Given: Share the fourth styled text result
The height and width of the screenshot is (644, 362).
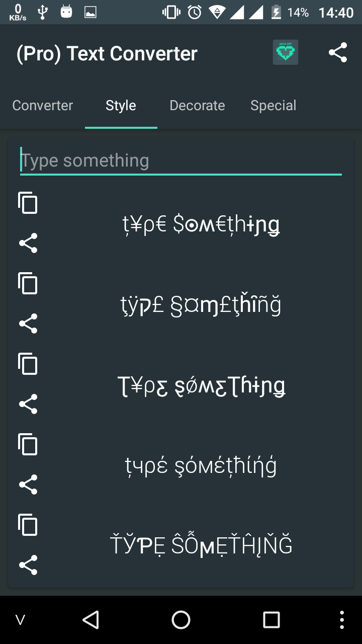Looking at the screenshot, I should [x=28, y=485].
